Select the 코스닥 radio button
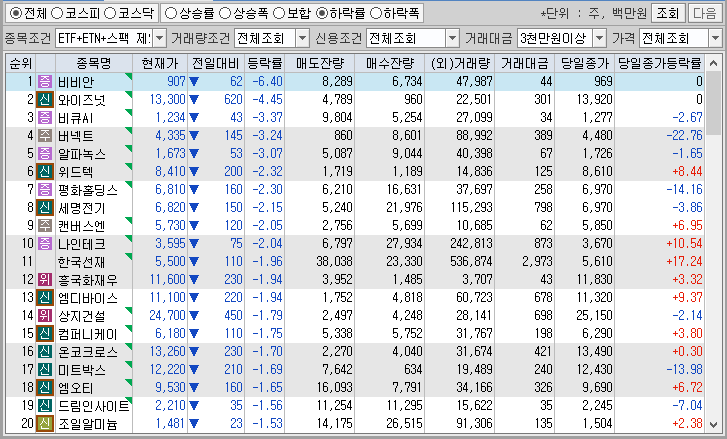The width and height of the screenshot is (727, 439). pos(110,13)
